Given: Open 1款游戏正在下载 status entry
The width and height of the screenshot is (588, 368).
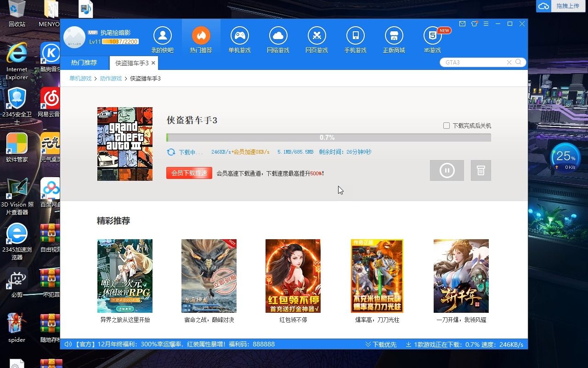Looking at the screenshot, I should click(x=464, y=344).
